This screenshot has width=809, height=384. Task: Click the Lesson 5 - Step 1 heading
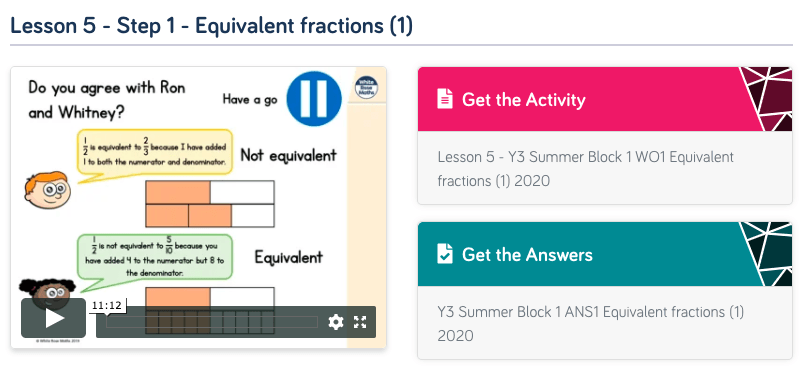(212, 26)
